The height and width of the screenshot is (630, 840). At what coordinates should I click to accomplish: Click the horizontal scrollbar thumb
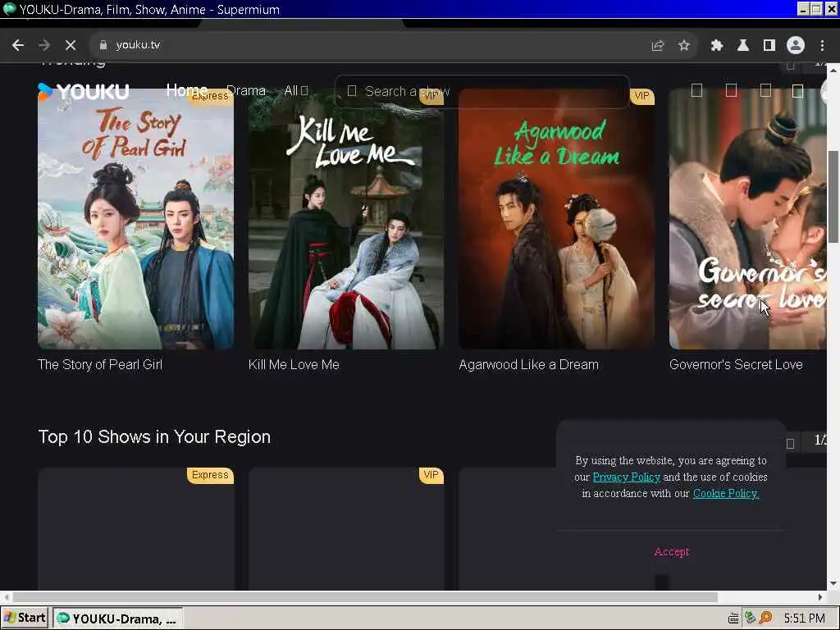(364, 597)
